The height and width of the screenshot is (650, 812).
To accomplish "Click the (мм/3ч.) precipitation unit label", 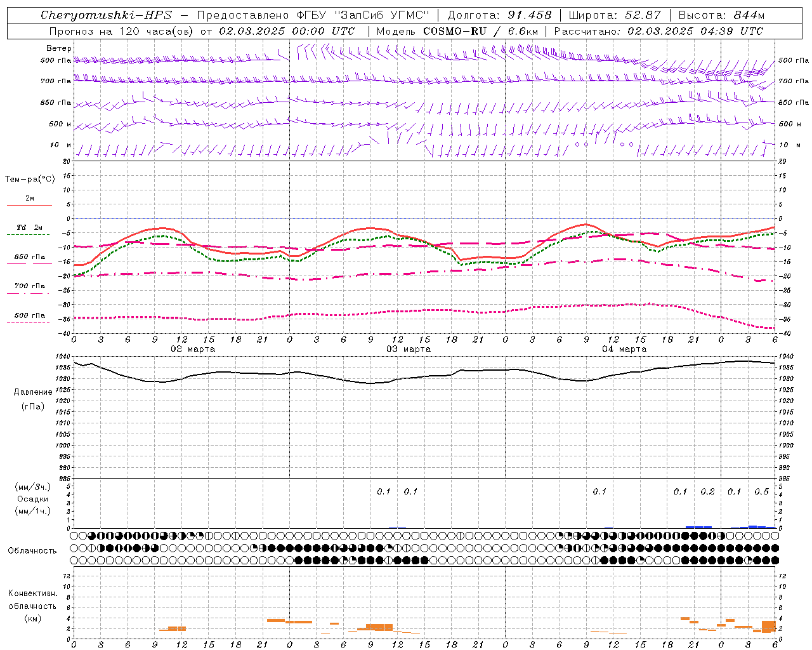I will pos(32,487).
